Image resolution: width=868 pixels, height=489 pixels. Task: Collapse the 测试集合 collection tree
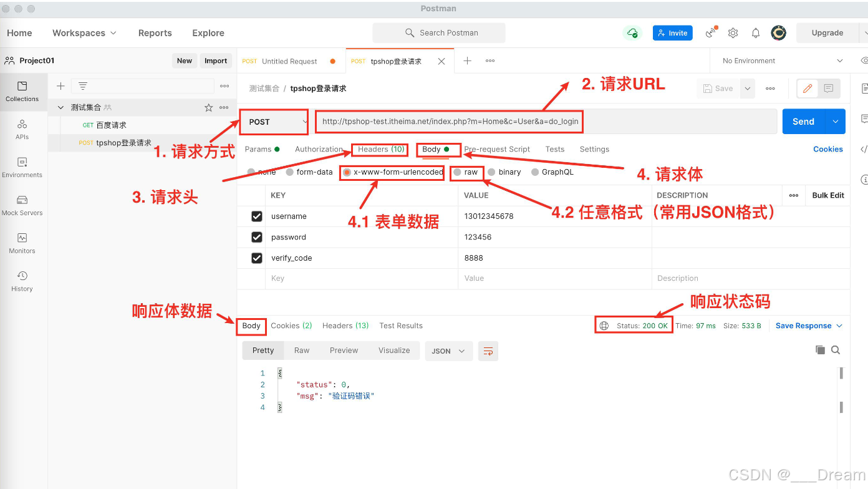pyautogui.click(x=60, y=107)
